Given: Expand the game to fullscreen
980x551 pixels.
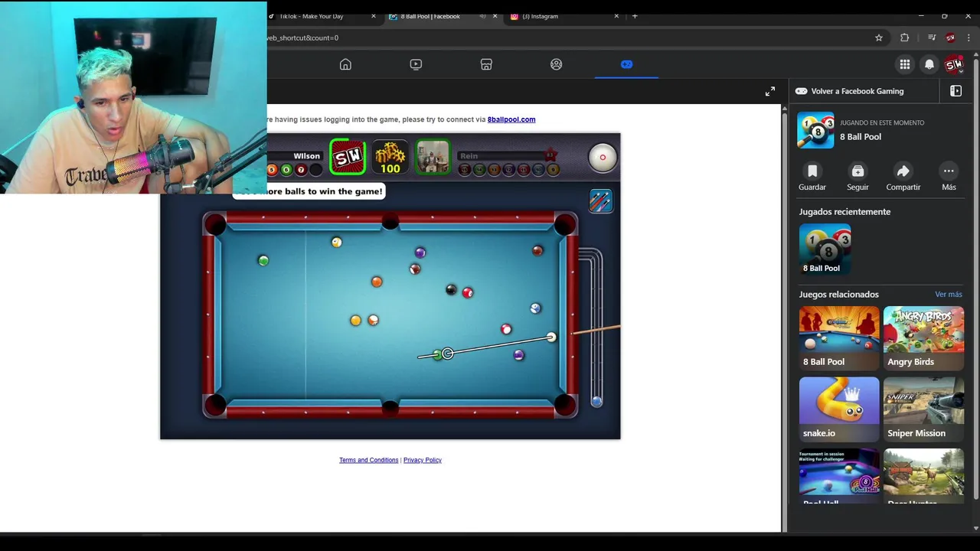Looking at the screenshot, I should [770, 92].
